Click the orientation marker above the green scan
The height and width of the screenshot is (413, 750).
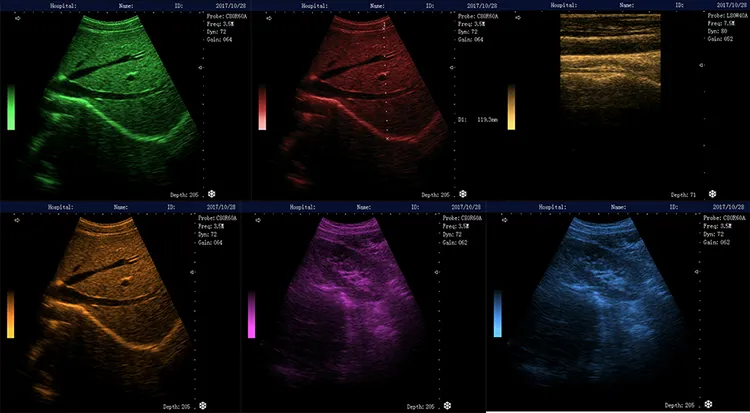coord(18,18)
